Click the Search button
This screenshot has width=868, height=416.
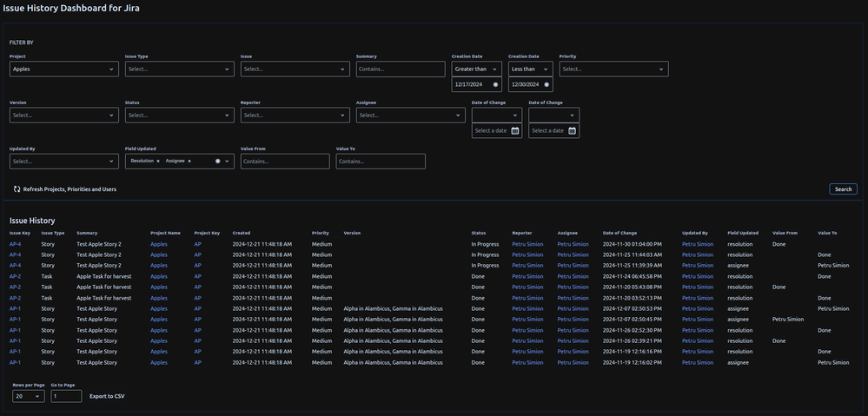[x=843, y=189]
